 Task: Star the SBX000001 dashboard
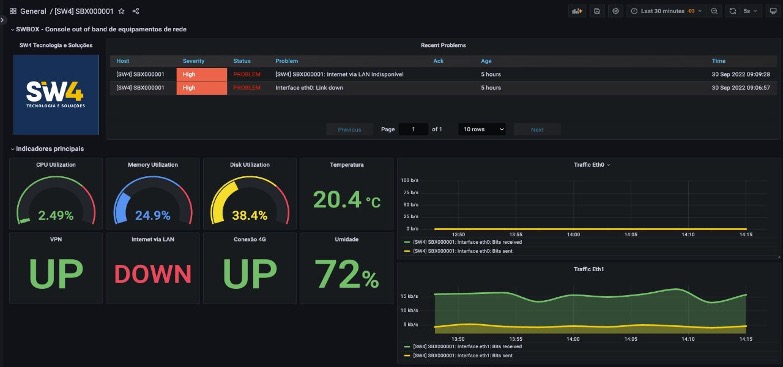tap(121, 11)
